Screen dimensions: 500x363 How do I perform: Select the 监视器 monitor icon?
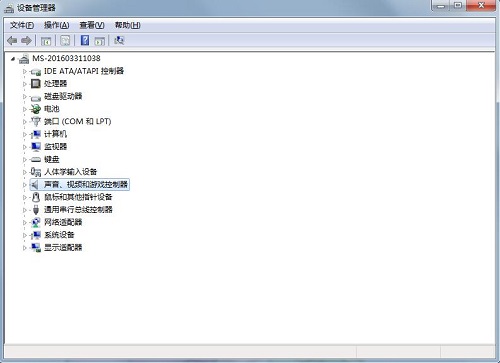[36, 147]
